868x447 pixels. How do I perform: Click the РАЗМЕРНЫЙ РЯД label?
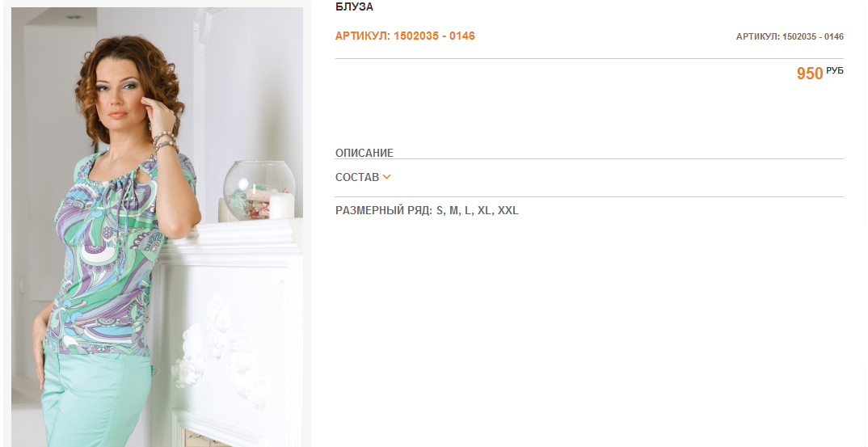[384, 210]
